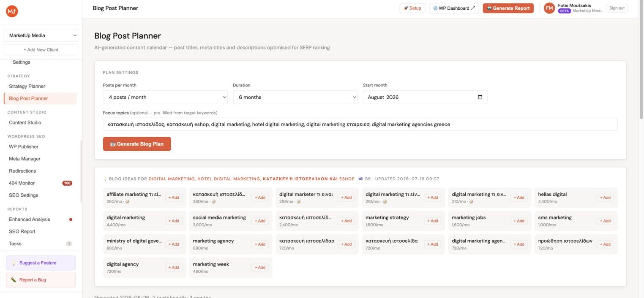Image resolution: width=644 pixels, height=298 pixels.
Task: Click the lightbulb icon on Suggest a Feature
Action: (x=14, y=263)
